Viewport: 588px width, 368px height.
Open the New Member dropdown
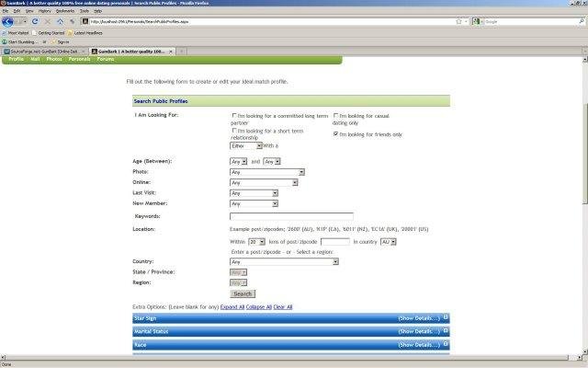(254, 203)
